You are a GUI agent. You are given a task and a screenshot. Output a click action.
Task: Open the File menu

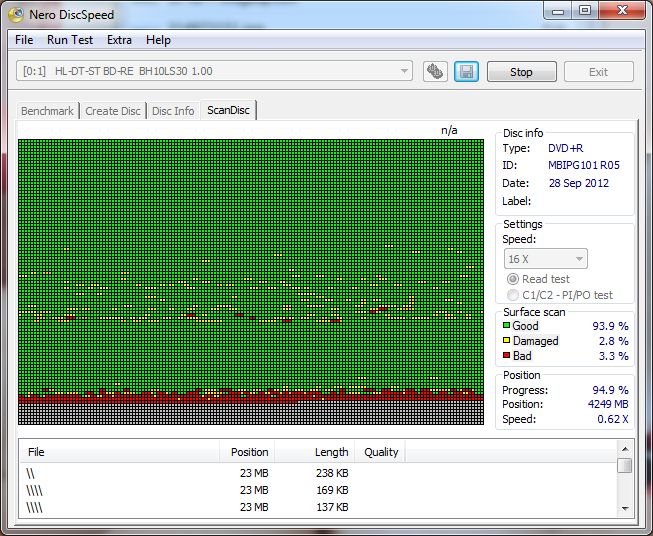24,40
